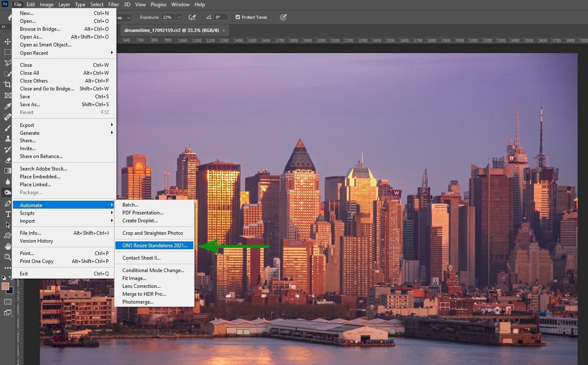The width and height of the screenshot is (588, 365).
Task: Select the Zoom tool
Action: coord(7,257)
